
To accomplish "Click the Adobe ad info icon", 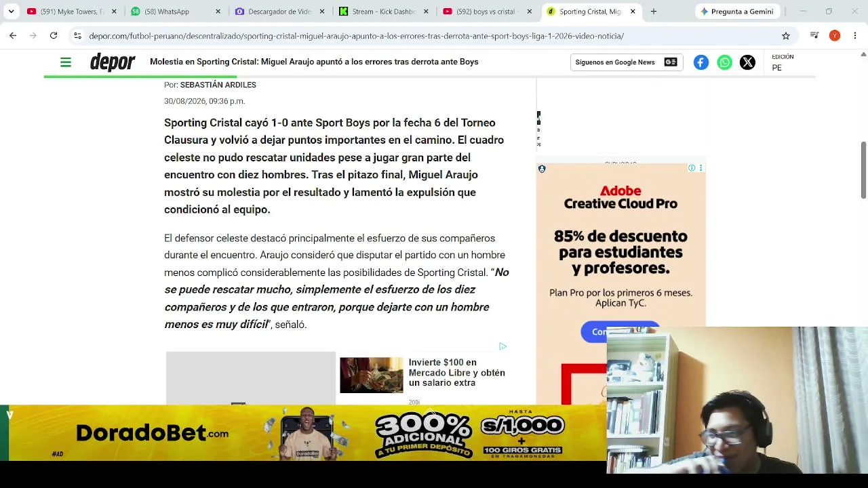I will (x=692, y=168).
